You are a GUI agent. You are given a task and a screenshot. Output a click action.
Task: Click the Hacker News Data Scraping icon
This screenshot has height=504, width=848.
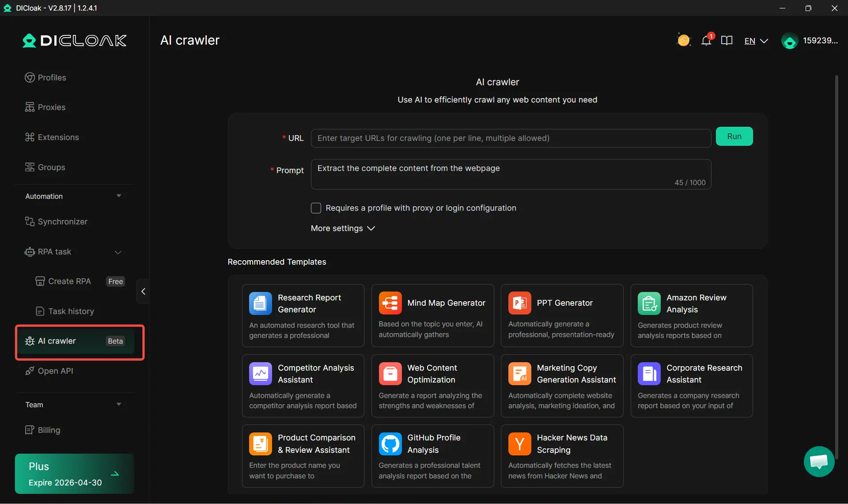[x=519, y=443]
